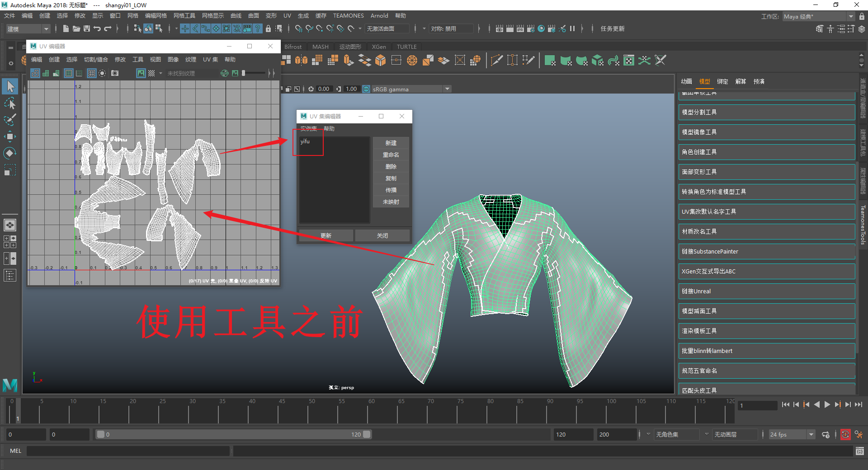Toggle the snap to grids icon
This screenshot has height=470, width=868.
point(299,28)
